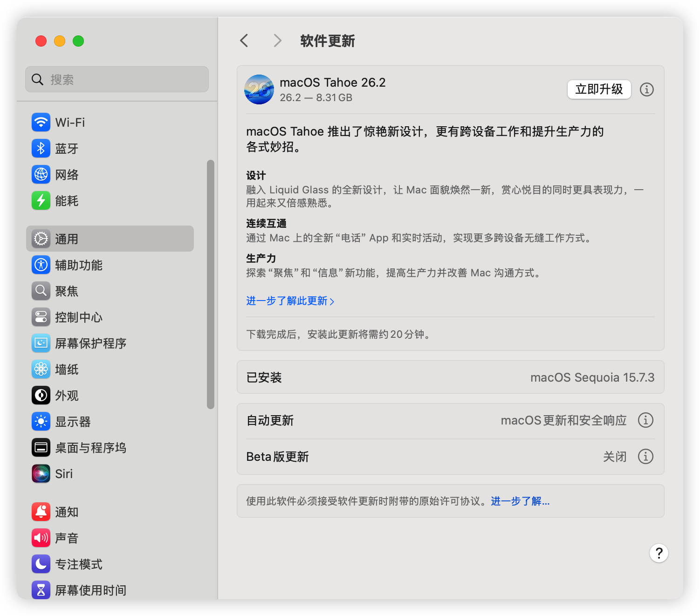Switch to 通用 (General) section
The image size is (700, 616).
click(67, 239)
